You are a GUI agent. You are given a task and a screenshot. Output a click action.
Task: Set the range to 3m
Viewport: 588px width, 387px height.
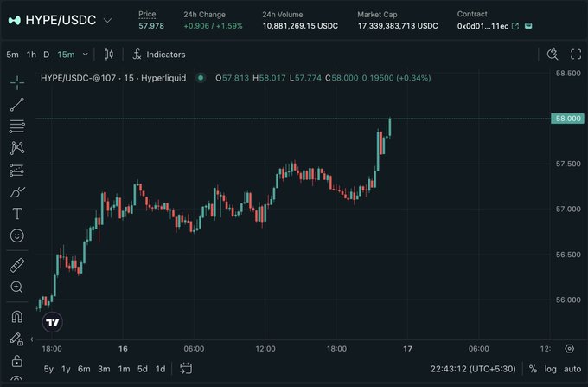(104, 369)
